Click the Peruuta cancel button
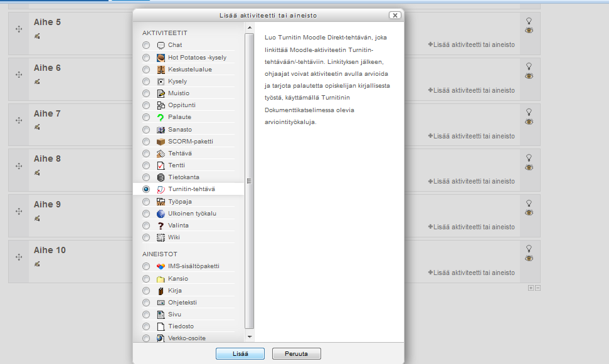609x364 pixels. click(296, 354)
